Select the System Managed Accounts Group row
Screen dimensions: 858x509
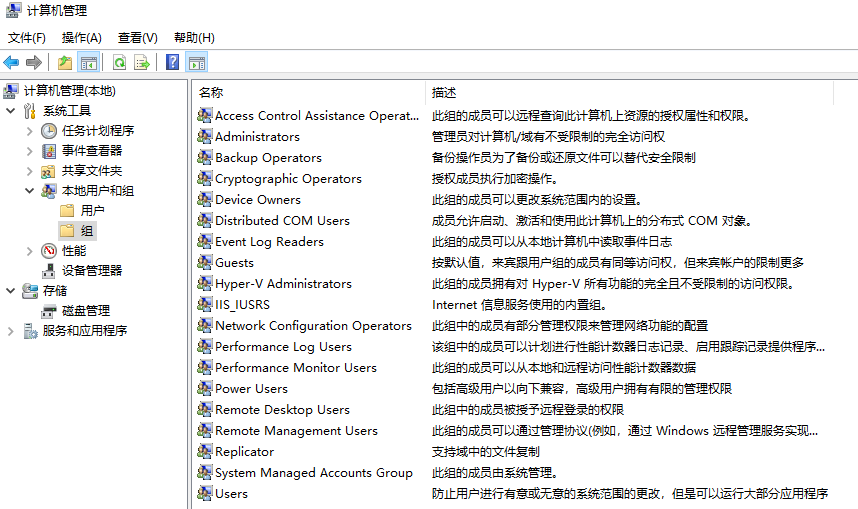point(314,472)
